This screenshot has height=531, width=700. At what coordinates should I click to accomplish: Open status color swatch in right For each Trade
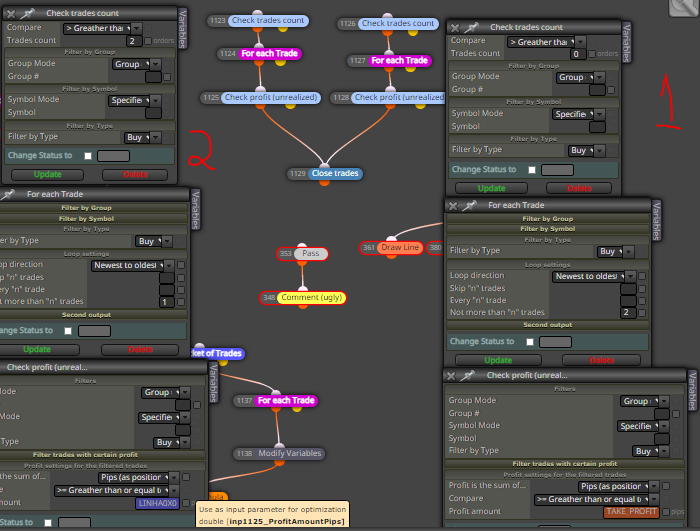coord(555,342)
